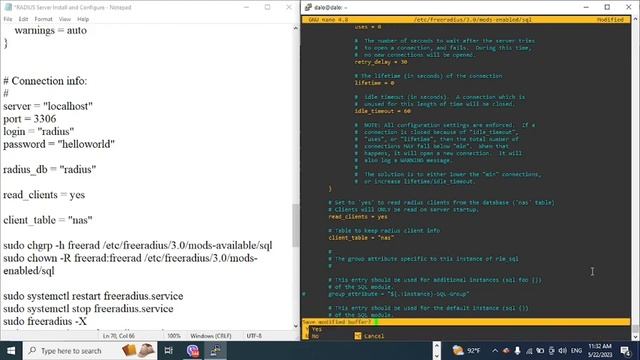Show hidden system tray icons

click(x=495, y=351)
